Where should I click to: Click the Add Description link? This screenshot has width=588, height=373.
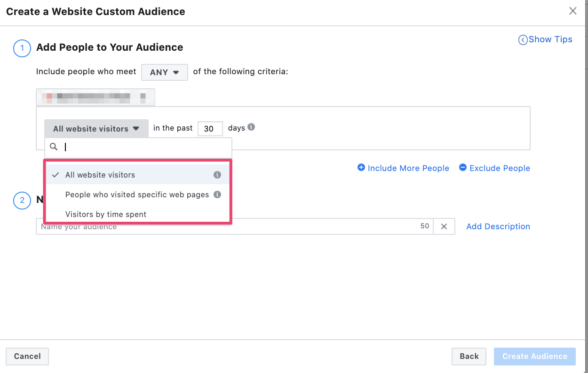498,226
